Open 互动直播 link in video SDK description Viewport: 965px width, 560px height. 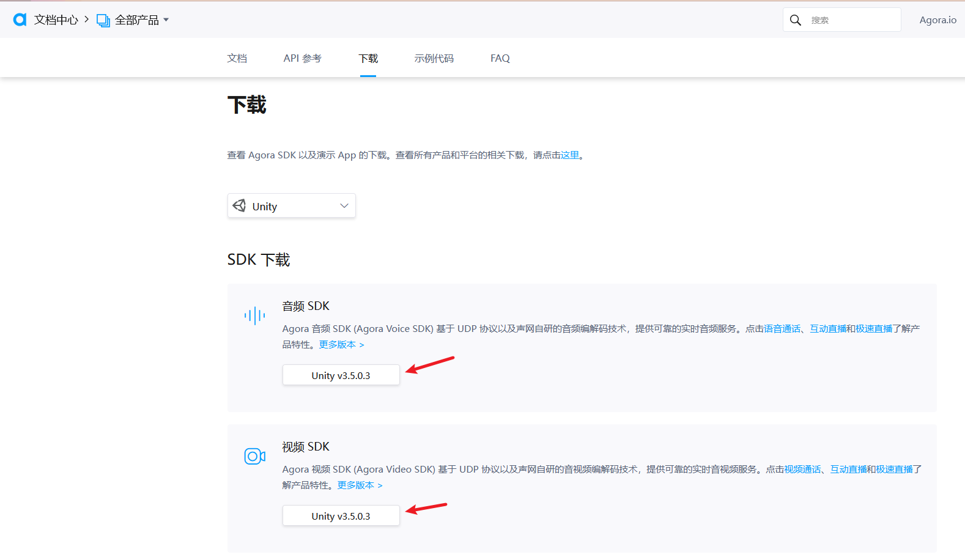coord(848,470)
